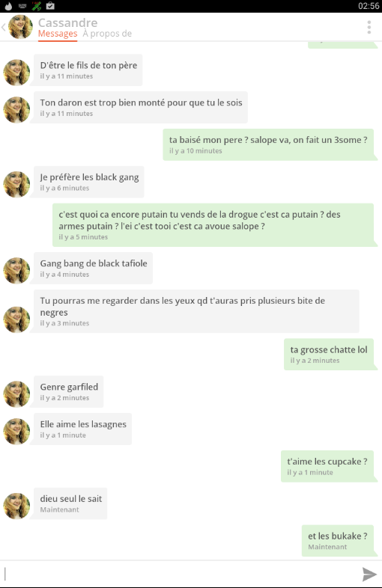Tap the briefcase checkmark status bar icon
Screen dimensions: 382x588
pyautogui.click(x=50, y=6)
